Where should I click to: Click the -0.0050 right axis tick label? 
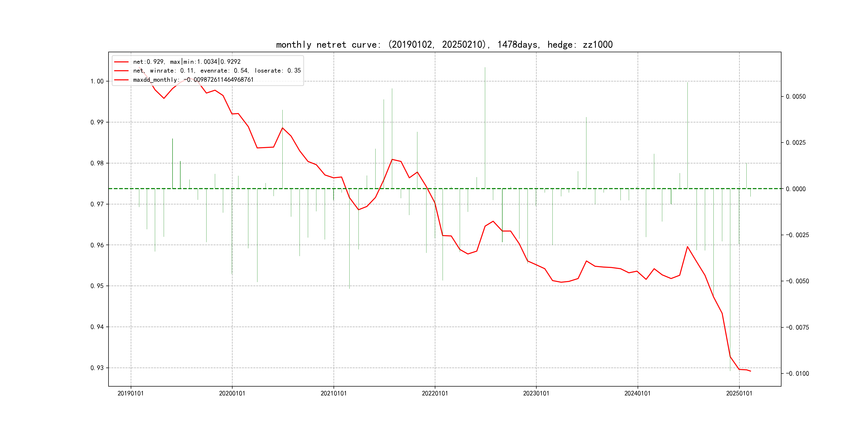click(x=797, y=281)
